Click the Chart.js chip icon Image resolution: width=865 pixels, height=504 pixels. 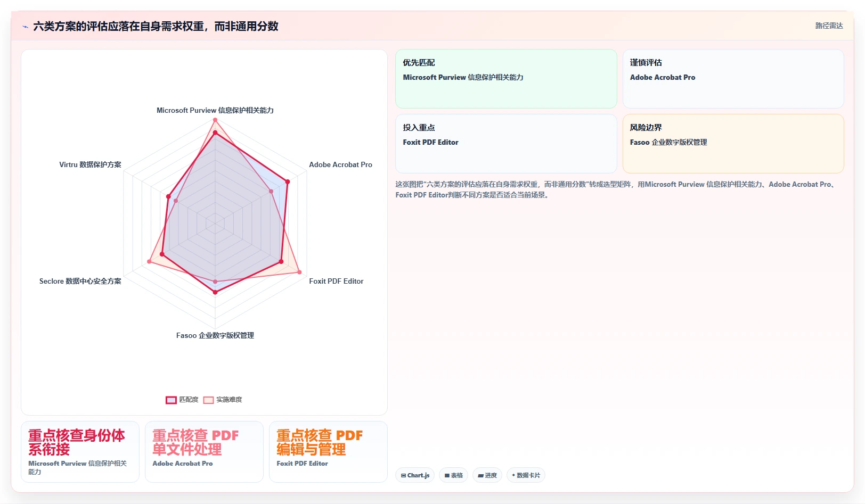pos(403,475)
